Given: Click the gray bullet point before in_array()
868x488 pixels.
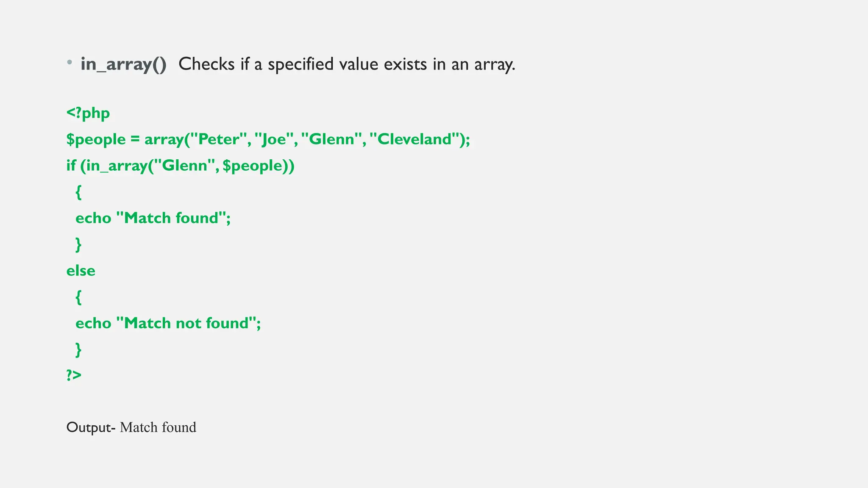Looking at the screenshot, I should click(70, 63).
